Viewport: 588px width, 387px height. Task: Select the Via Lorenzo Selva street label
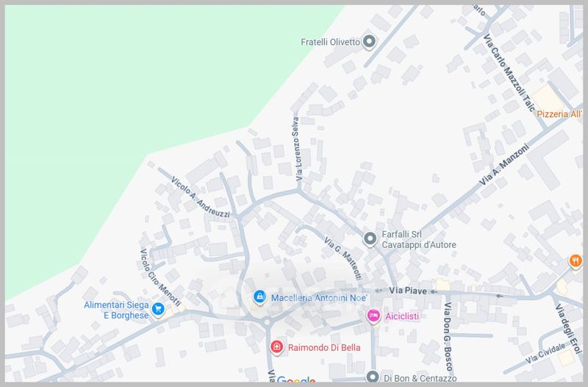[297, 149]
